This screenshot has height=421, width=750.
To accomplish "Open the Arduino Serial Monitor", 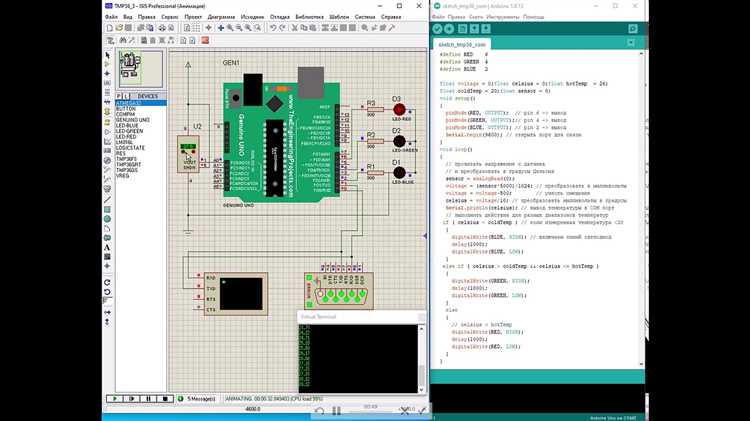I will [x=633, y=29].
